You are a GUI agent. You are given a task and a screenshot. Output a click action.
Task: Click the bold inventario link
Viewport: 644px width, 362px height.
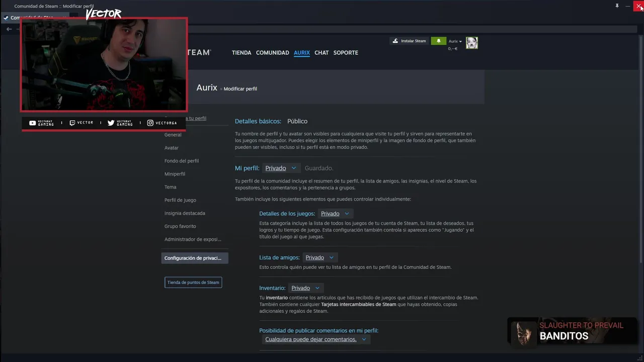[x=277, y=298]
